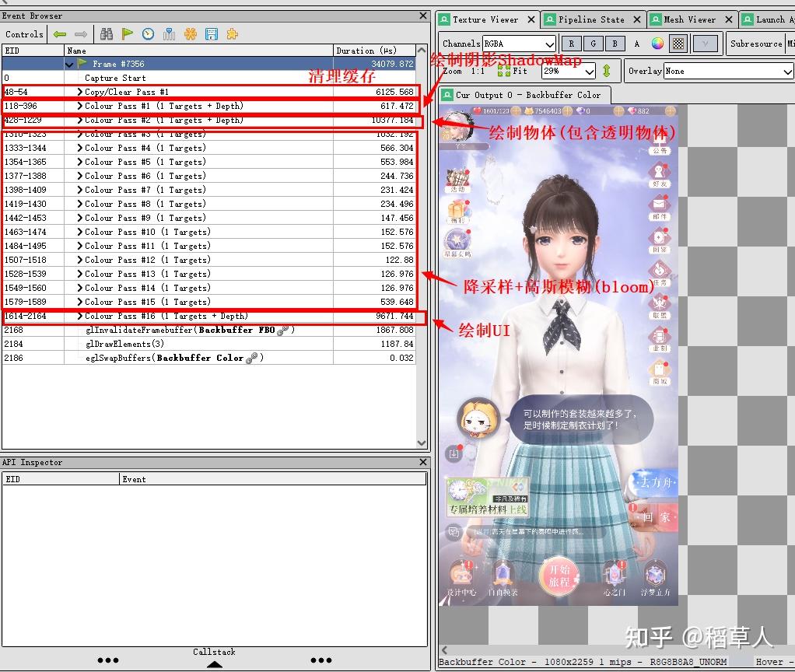Toggle the A alpha channel button
795x672 pixels.
coord(637,44)
